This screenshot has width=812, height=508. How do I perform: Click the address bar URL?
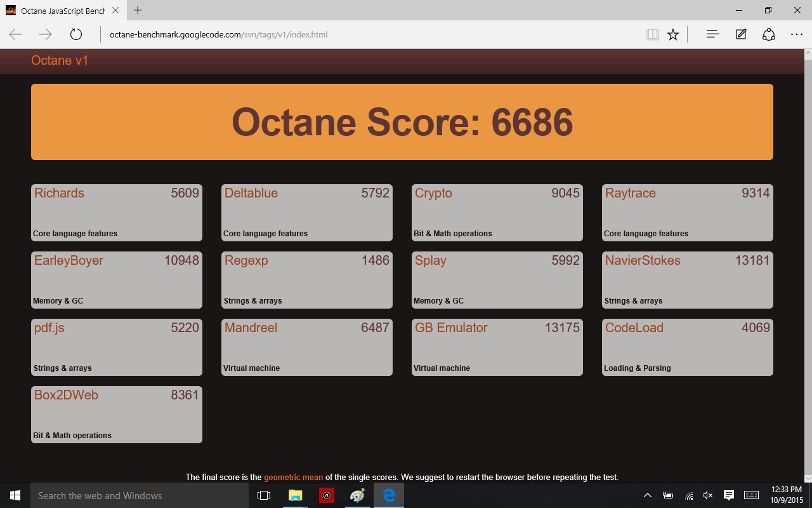point(218,34)
